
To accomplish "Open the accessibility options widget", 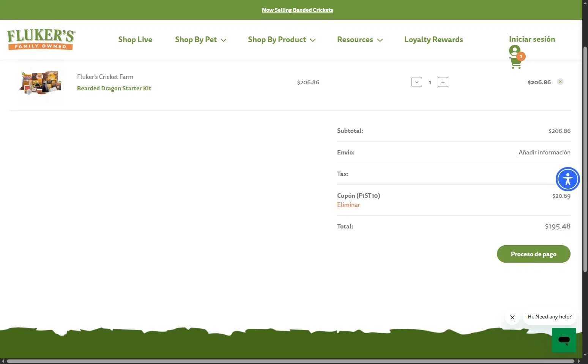I will pyautogui.click(x=568, y=179).
